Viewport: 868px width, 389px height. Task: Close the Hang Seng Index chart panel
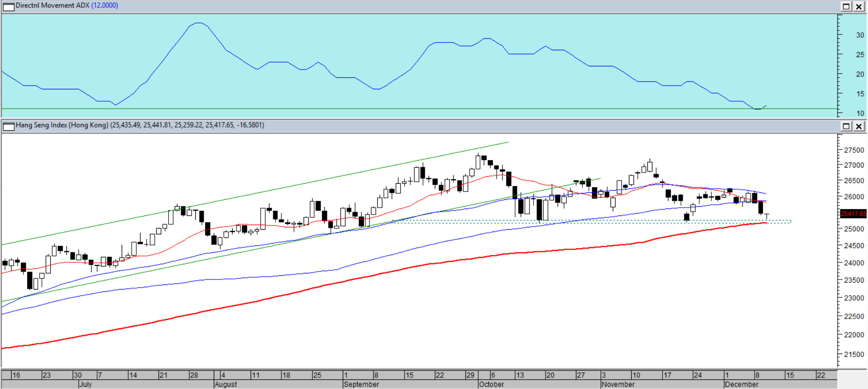[859, 126]
